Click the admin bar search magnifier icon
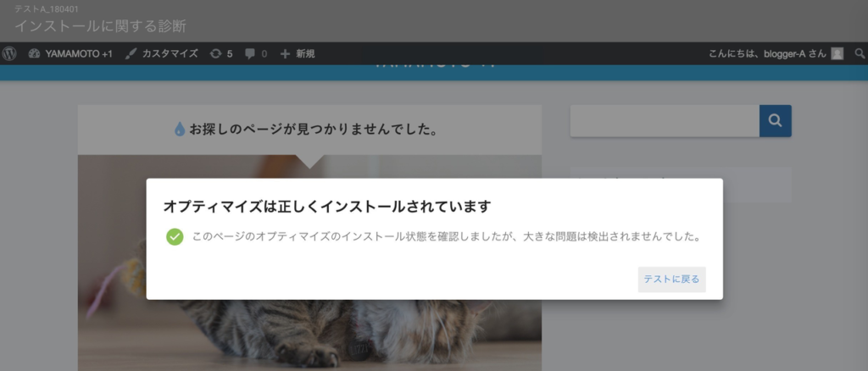 (860, 53)
